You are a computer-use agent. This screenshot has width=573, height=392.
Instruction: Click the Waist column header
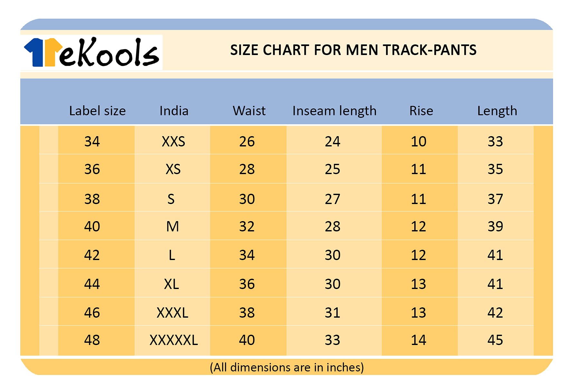pos(249,111)
